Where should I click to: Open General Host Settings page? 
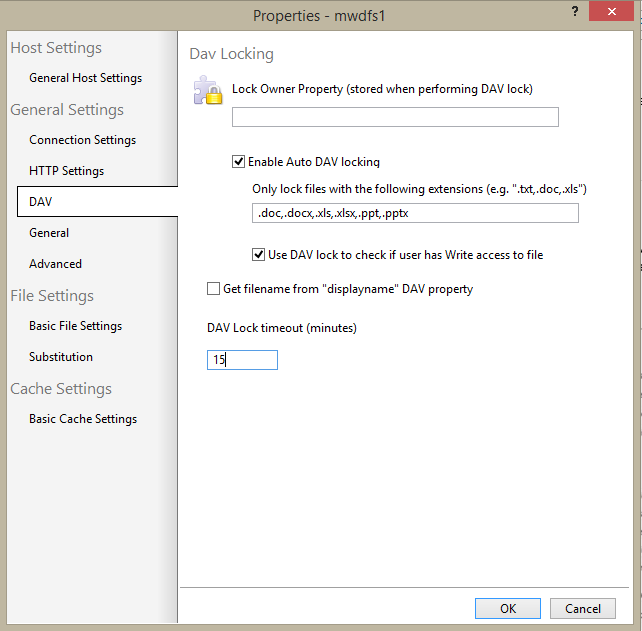[x=85, y=78]
